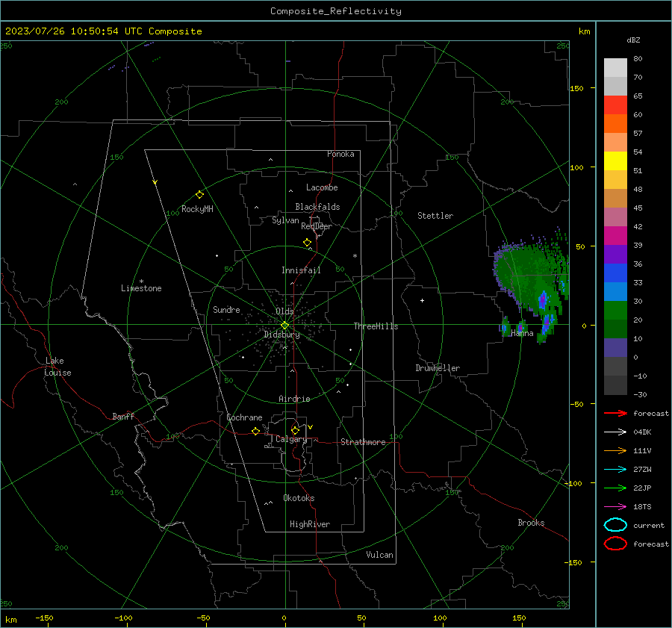Click the yellow diamond at radar center
This screenshot has width=672, height=628.
coord(284,326)
